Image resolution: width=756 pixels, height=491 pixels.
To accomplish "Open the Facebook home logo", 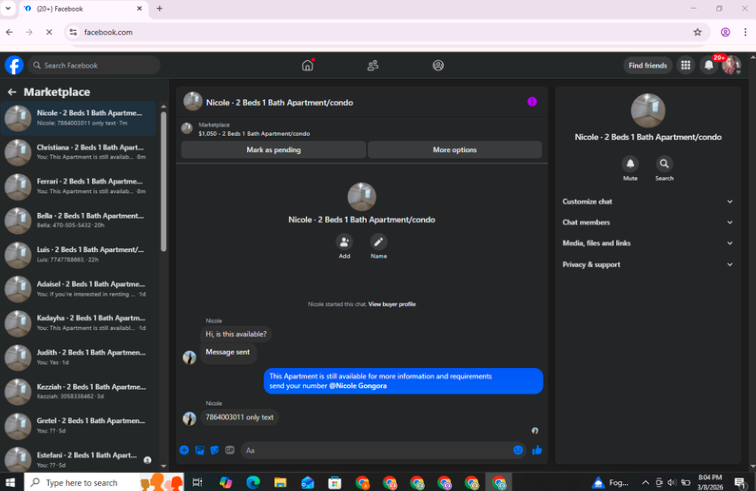I will click(14, 65).
